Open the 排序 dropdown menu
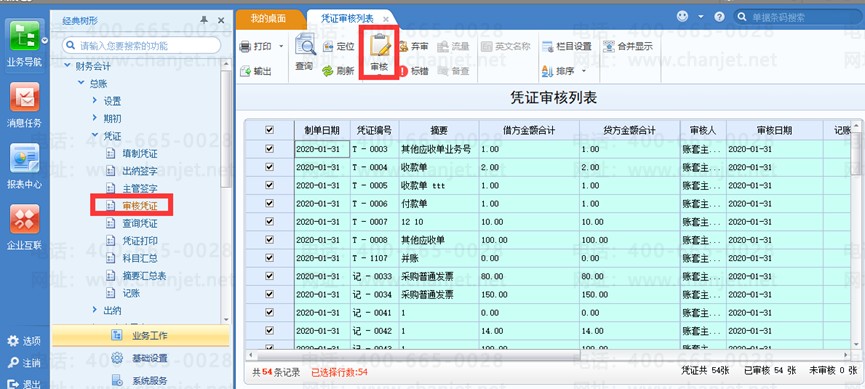The width and height of the screenshot is (865, 389). click(584, 71)
